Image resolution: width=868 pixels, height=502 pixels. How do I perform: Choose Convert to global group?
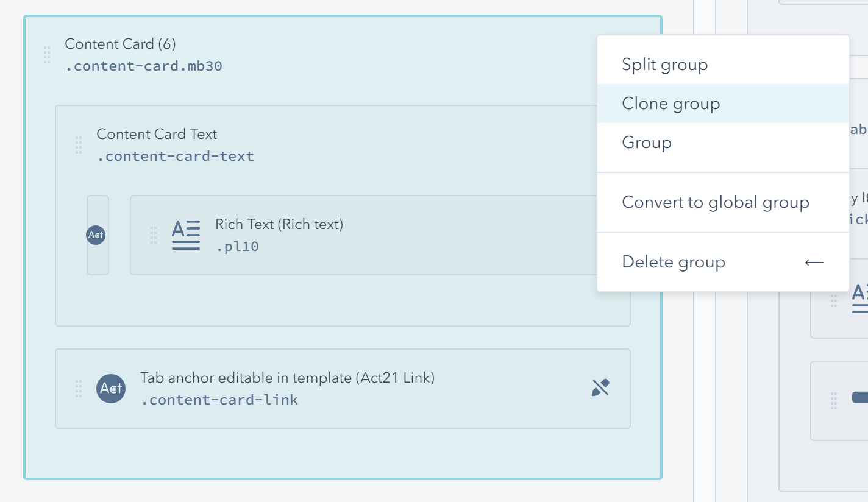tap(715, 202)
